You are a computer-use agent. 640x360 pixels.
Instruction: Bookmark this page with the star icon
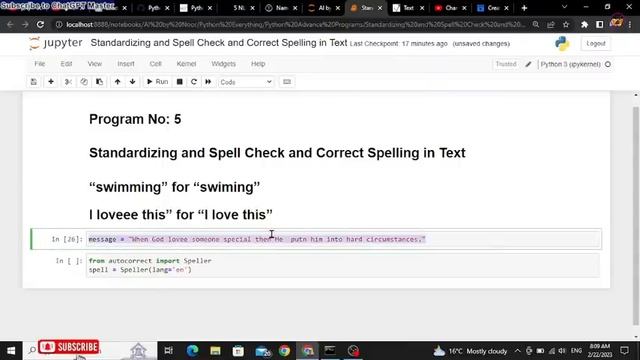(x=566, y=24)
